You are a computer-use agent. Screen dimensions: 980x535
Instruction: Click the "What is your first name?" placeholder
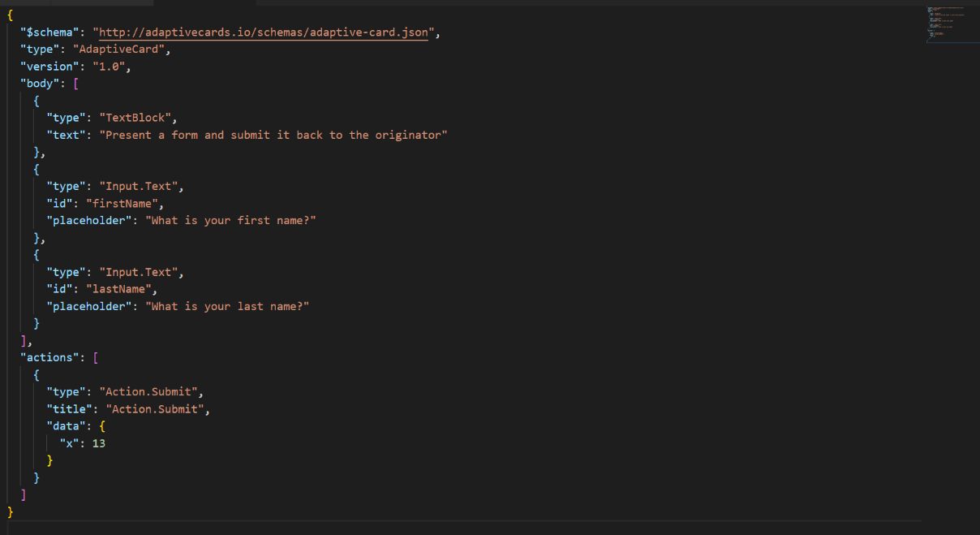[x=233, y=219]
